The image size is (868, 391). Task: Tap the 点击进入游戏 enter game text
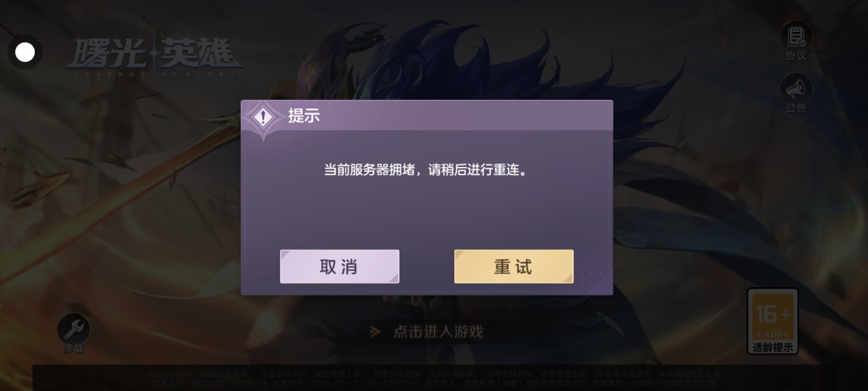(438, 331)
